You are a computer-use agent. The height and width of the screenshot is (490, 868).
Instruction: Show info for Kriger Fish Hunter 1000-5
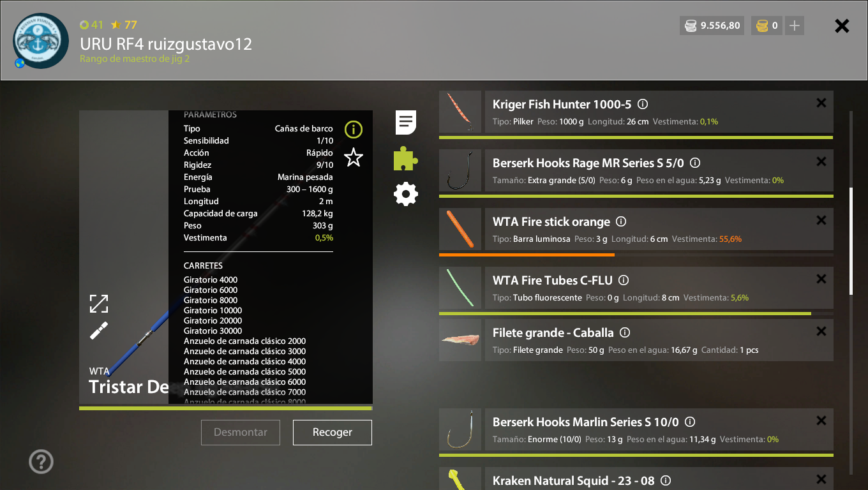(643, 104)
